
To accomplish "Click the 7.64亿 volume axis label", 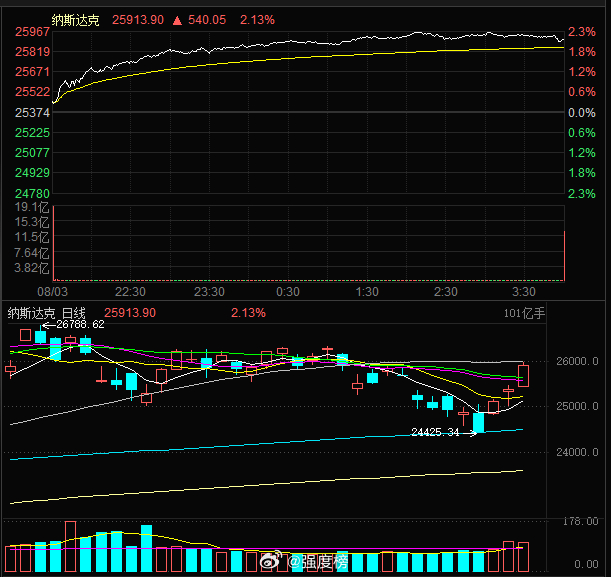I will coord(32,253).
